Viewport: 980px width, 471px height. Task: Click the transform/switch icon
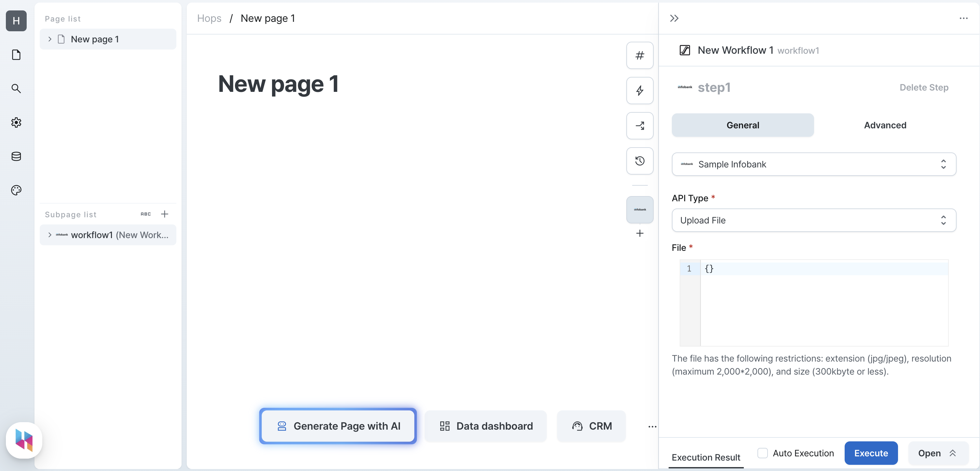639,126
